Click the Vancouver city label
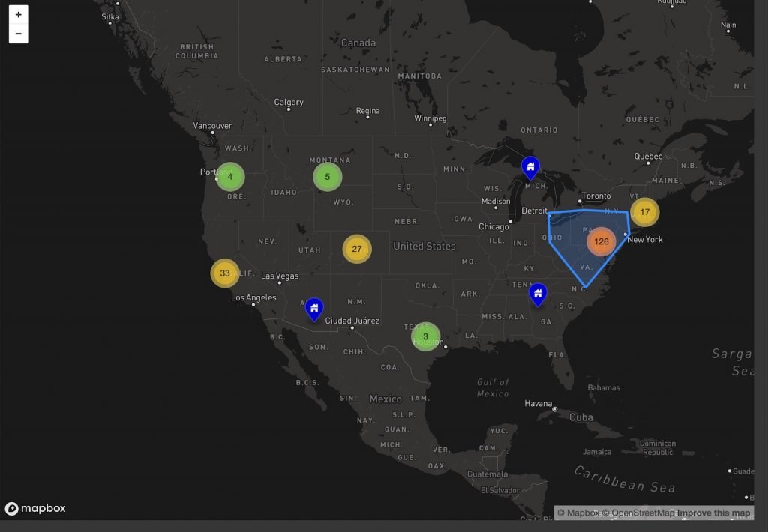The image size is (768, 532). coord(212,126)
